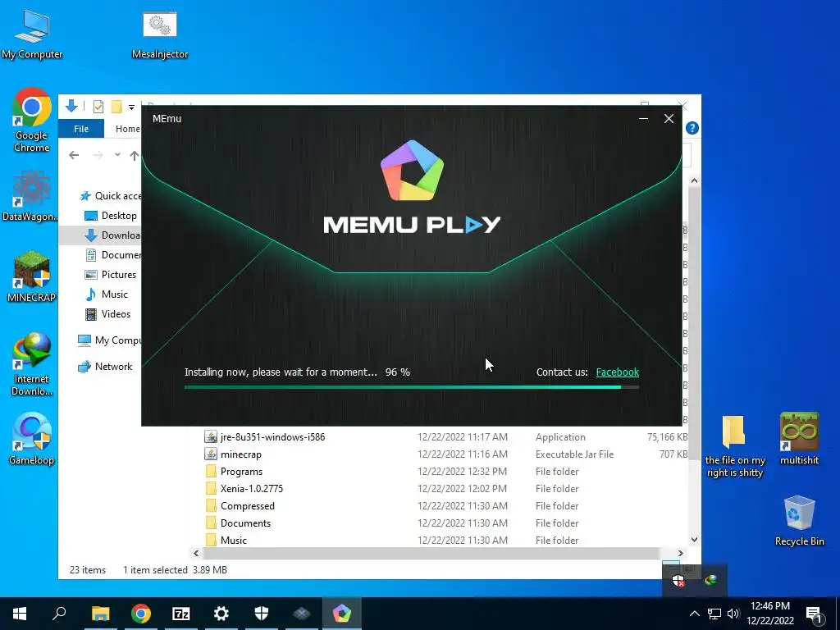
Task: Show hidden tray icons chevron
Action: pos(694,614)
